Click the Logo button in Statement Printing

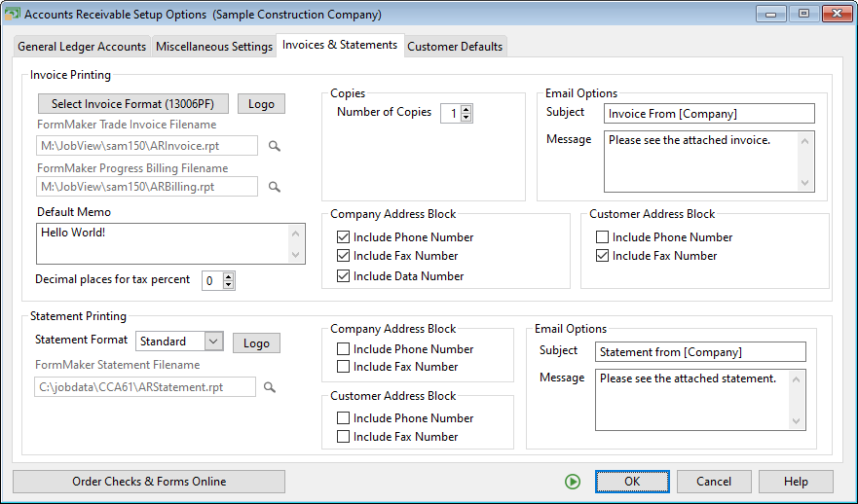click(x=256, y=343)
